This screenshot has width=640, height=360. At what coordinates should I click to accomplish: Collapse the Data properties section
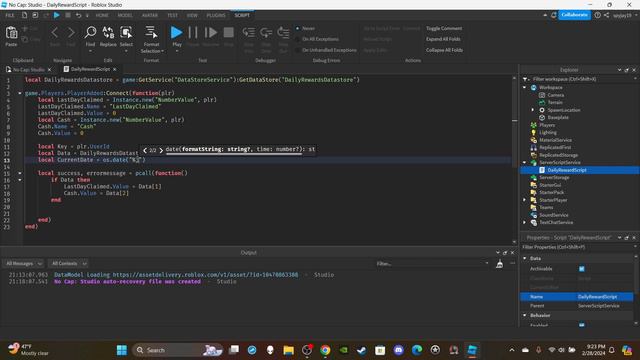(x=525, y=258)
